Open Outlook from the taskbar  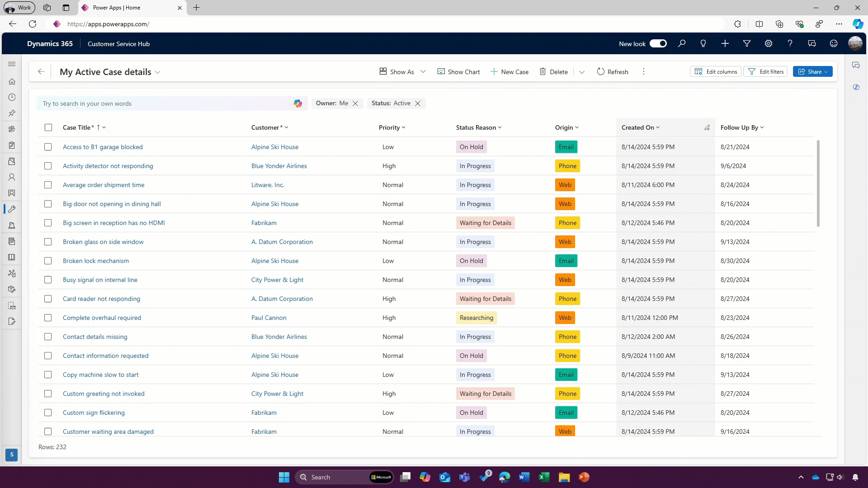445,477
